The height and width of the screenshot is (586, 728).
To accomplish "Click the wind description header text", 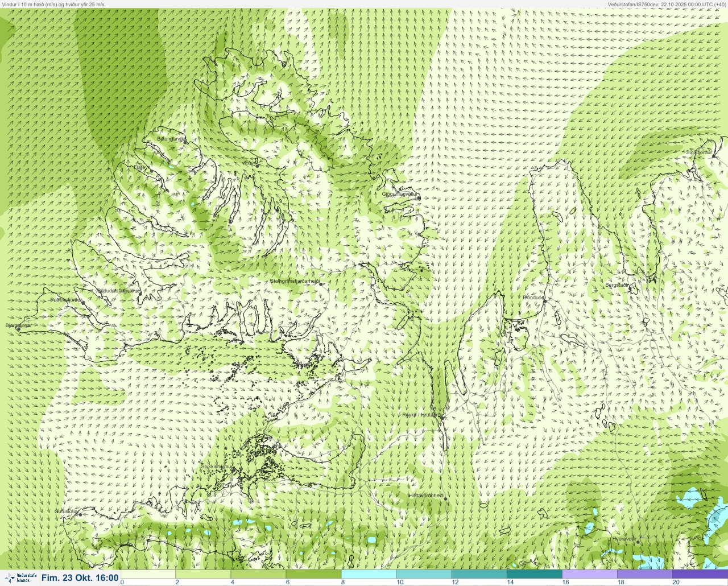I will [x=53, y=4].
